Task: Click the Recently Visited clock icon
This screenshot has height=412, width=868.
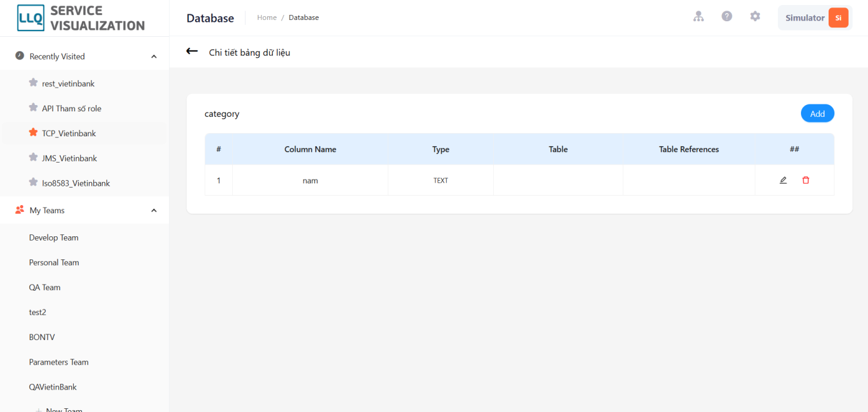Action: coord(19,56)
